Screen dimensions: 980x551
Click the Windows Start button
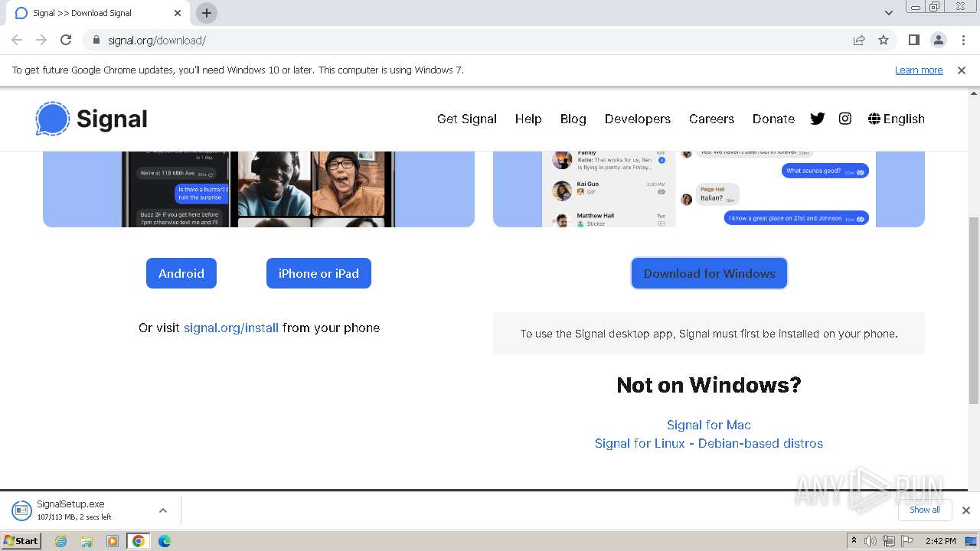(21, 541)
